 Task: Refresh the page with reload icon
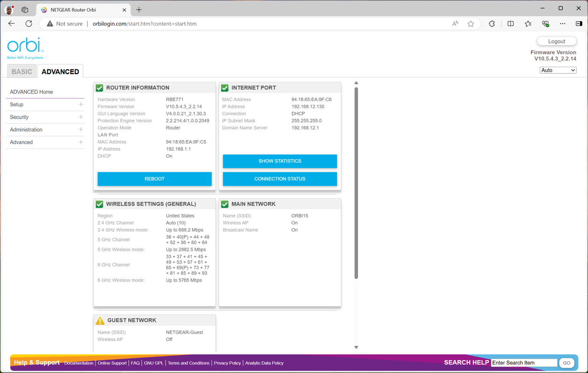29,23
